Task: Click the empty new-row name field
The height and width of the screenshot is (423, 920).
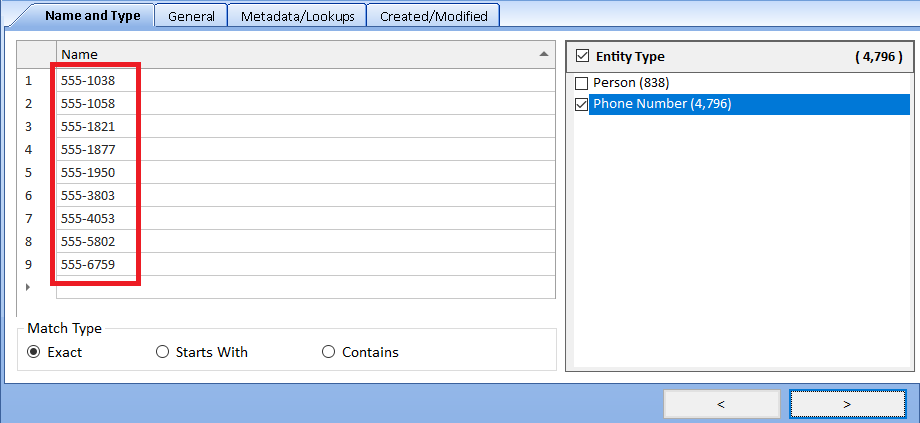Action: 306,287
